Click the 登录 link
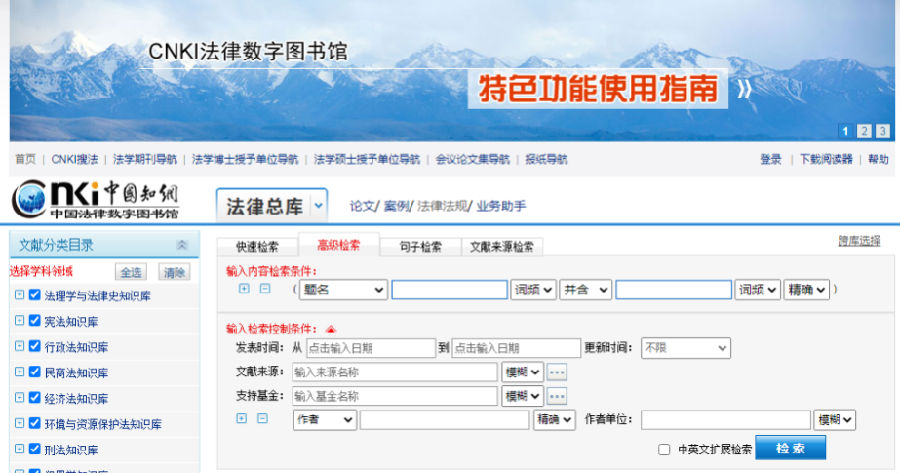This screenshot has height=473, width=900. click(771, 159)
